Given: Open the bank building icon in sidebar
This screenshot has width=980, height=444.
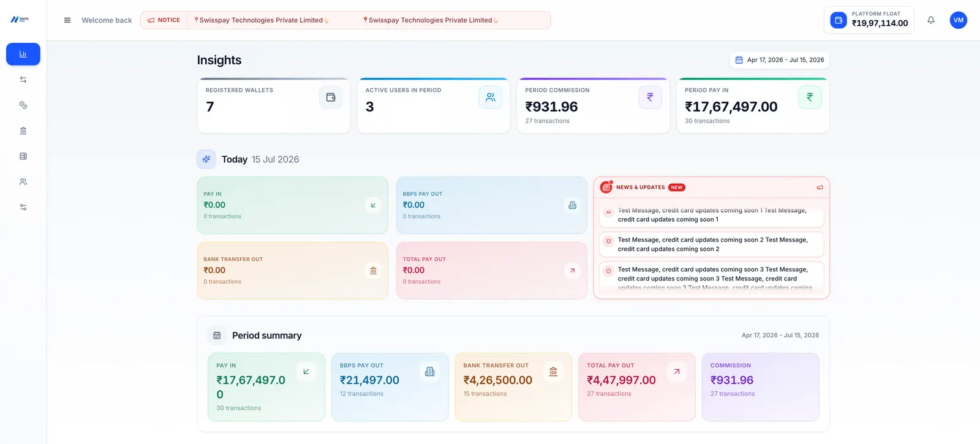Looking at the screenshot, I should coord(23,130).
